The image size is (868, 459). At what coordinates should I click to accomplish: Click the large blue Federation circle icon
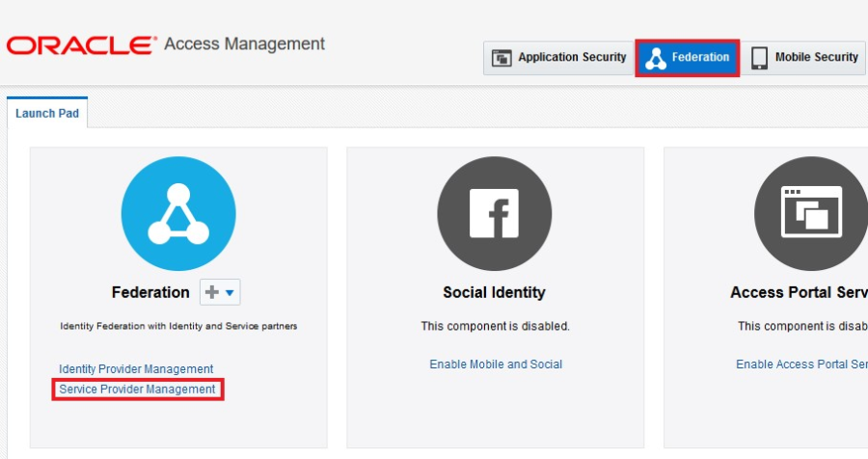coord(178,213)
